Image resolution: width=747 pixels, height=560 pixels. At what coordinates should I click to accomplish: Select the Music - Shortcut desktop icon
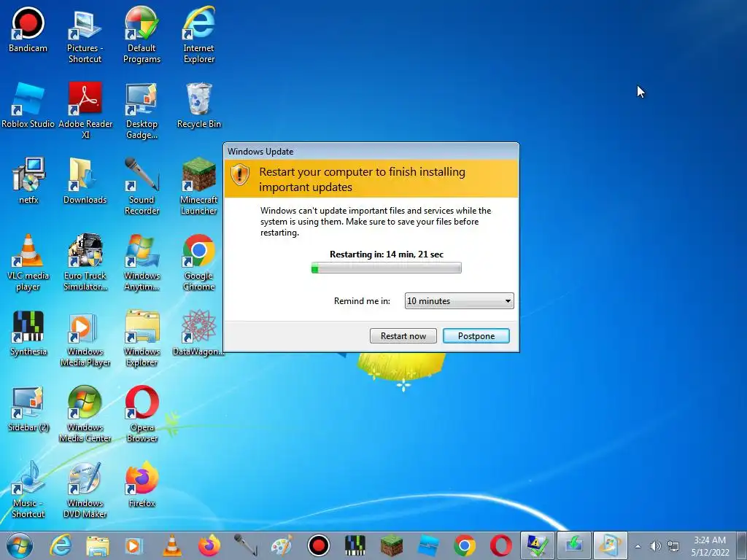click(28, 490)
